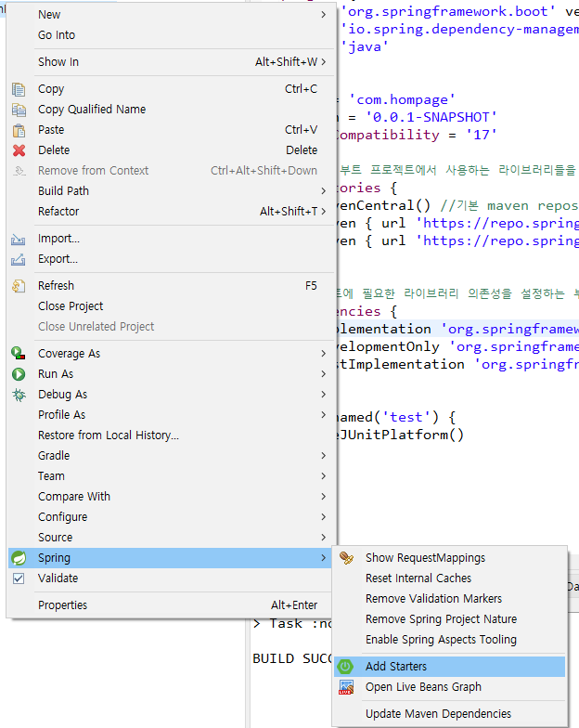Toggle the Validate checkbox
Screen dimensions: 579x728
[19, 578]
